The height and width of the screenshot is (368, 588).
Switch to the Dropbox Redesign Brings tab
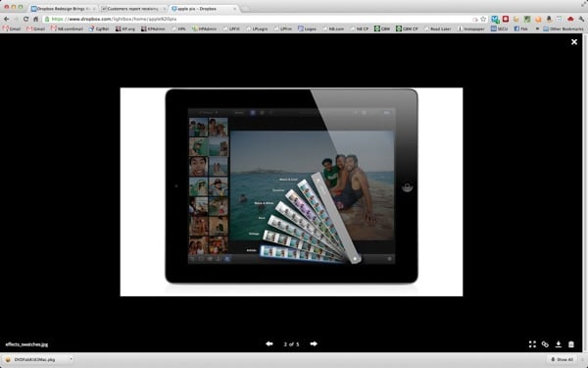coord(64,8)
